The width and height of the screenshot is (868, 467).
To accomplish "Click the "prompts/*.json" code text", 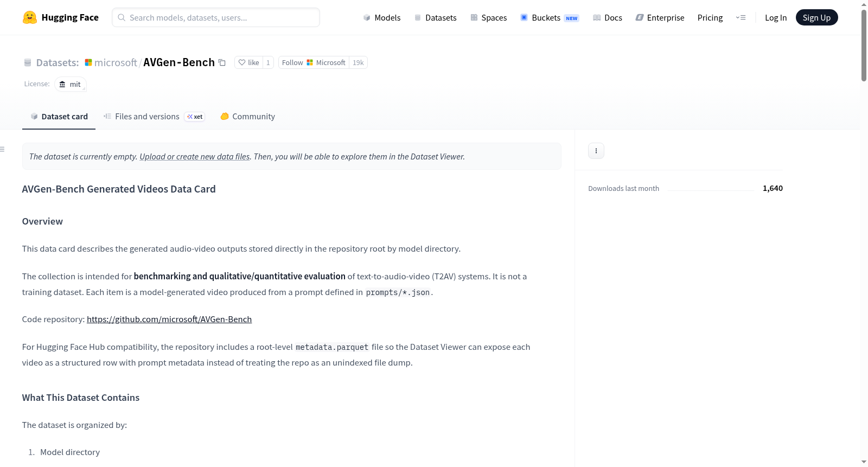I will [x=398, y=292].
